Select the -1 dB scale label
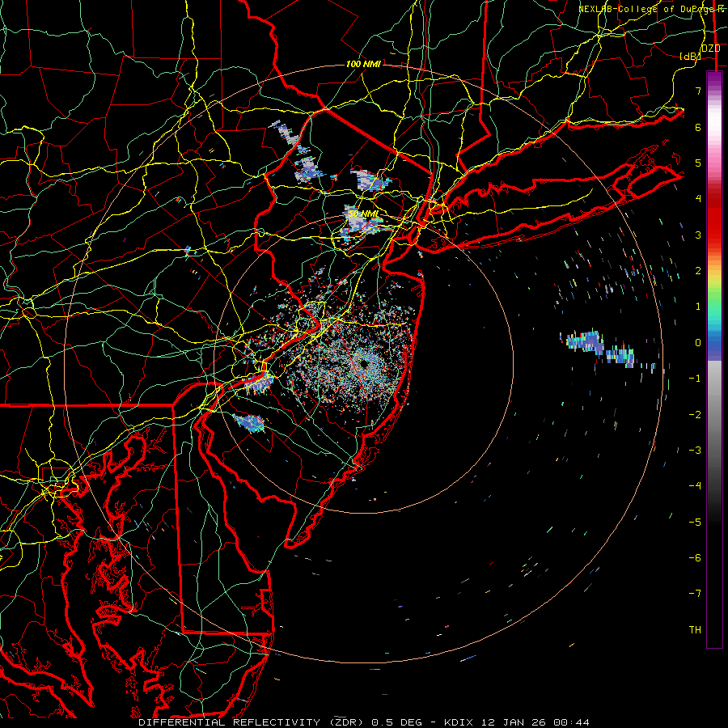Image resolution: width=728 pixels, height=728 pixels. point(695,379)
